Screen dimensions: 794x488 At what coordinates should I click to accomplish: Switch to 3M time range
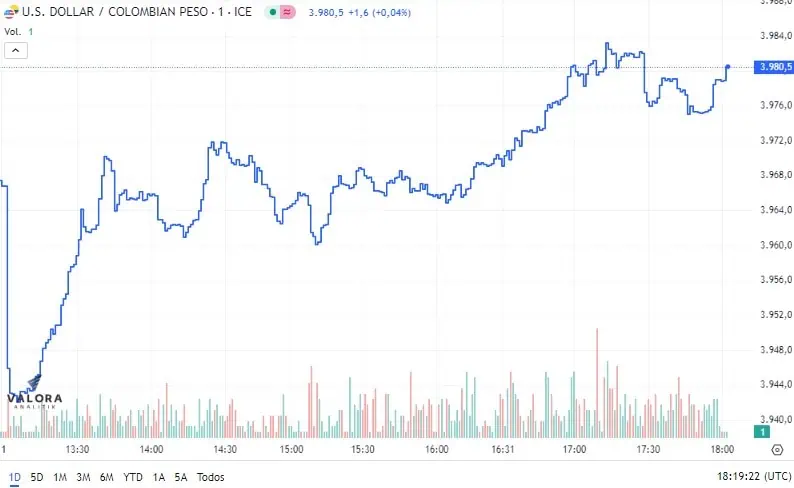(83, 477)
